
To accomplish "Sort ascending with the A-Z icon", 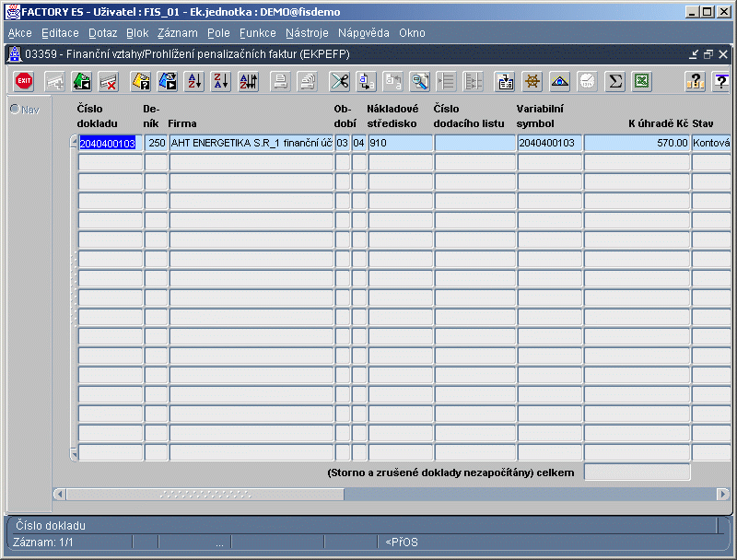I will 194,81.
